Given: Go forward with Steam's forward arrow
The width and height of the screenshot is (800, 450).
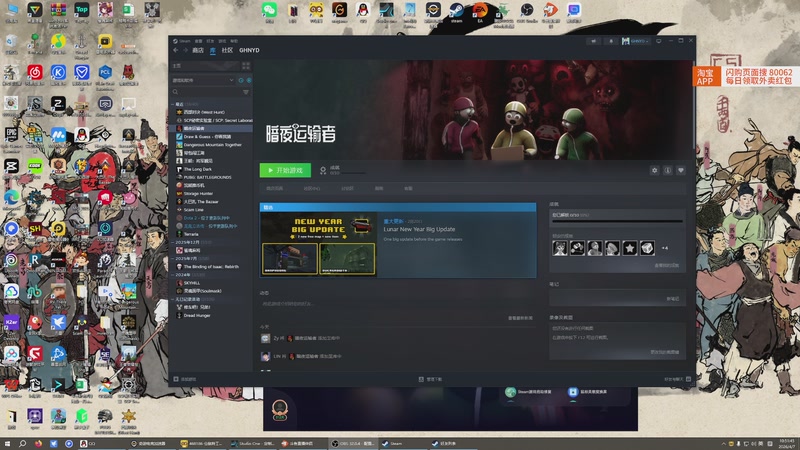Looking at the screenshot, I should (185, 50).
